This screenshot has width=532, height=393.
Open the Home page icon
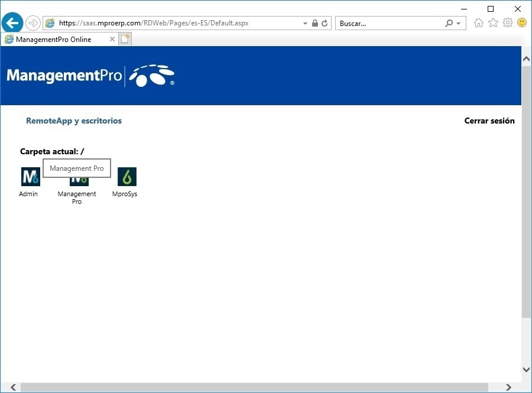pos(479,22)
